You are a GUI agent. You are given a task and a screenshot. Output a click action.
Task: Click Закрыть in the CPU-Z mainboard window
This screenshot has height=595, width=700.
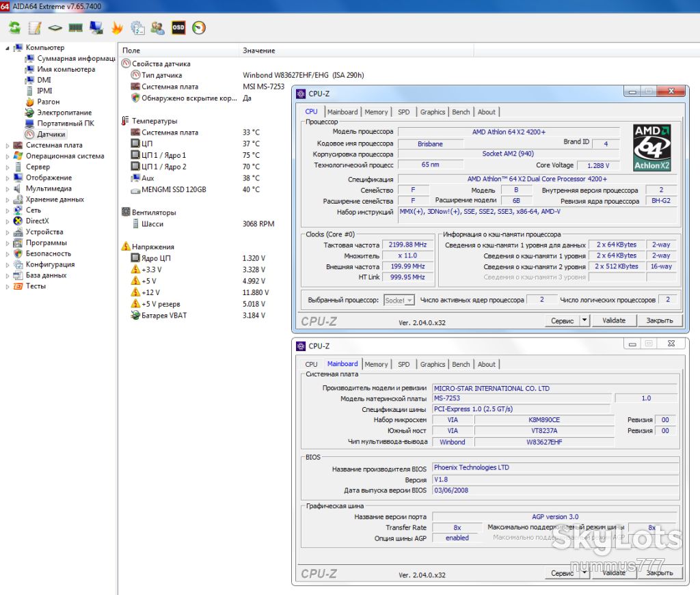tap(660, 572)
